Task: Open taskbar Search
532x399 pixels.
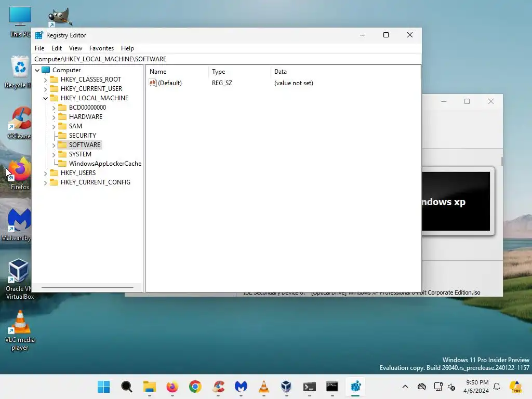Action: pos(127,387)
